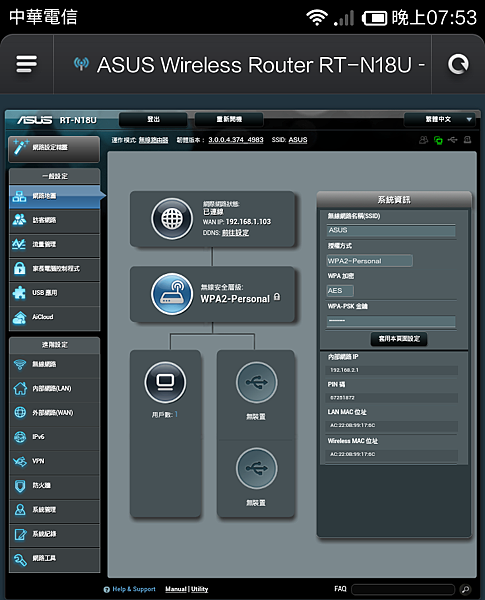Viewport: 485px width, 600px height.
Task: Open the language dropdown
Action: (x=439, y=119)
